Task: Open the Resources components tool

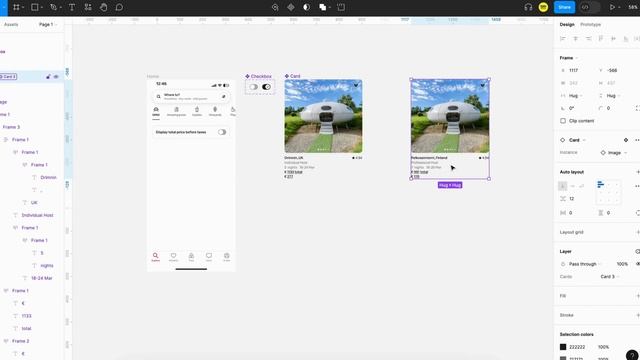Action: tap(88, 7)
